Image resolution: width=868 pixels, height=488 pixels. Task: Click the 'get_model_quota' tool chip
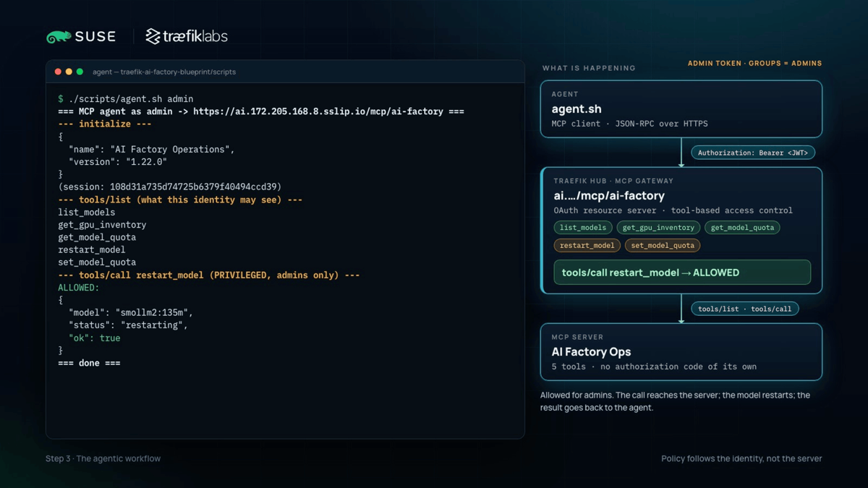(742, 228)
